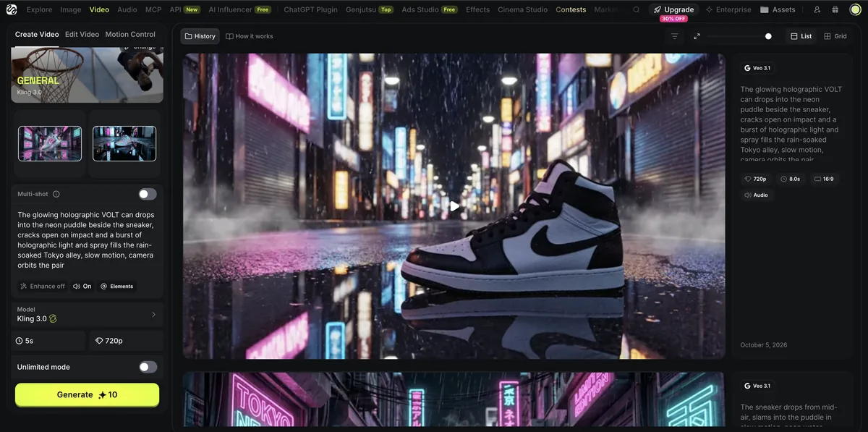Image resolution: width=868 pixels, height=432 pixels.
Task: Open the profile avatar circle
Action: 855,9
